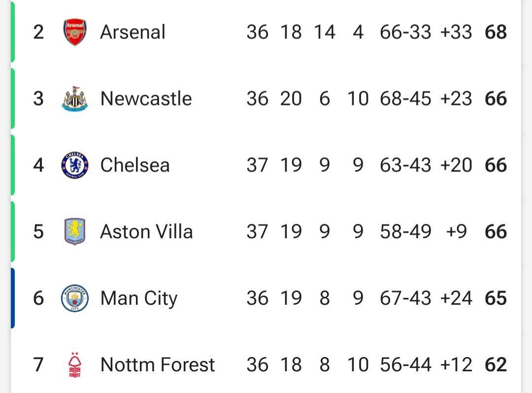Screen dimensions: 532x393
Task: Click the Arsenal club crest
Action: (75, 32)
